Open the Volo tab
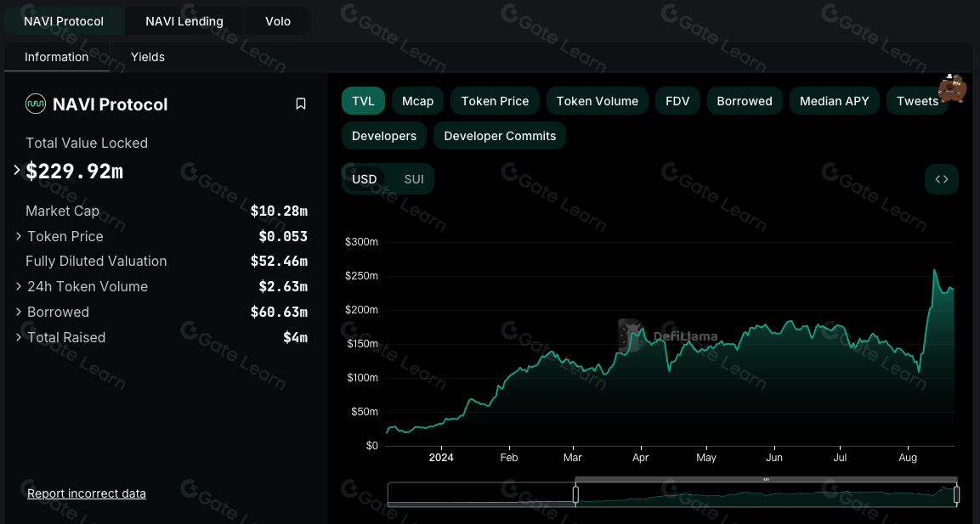The width and height of the screenshot is (980, 524). click(278, 21)
